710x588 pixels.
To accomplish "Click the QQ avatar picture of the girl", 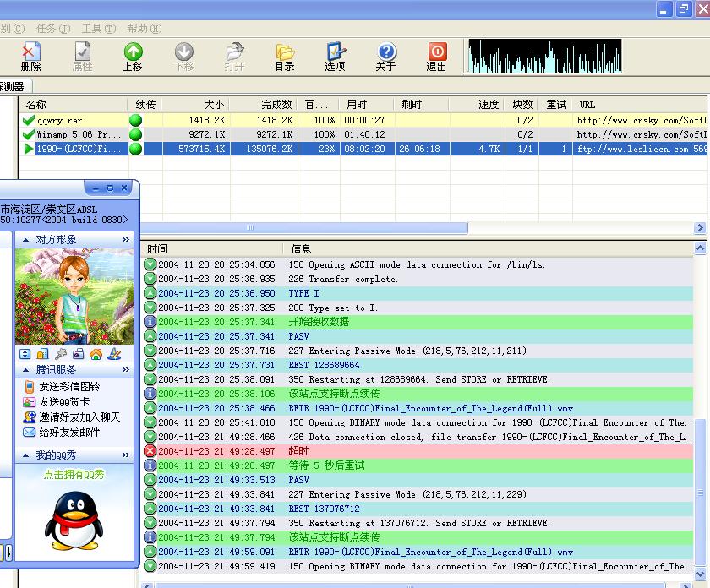I will point(74,297).
